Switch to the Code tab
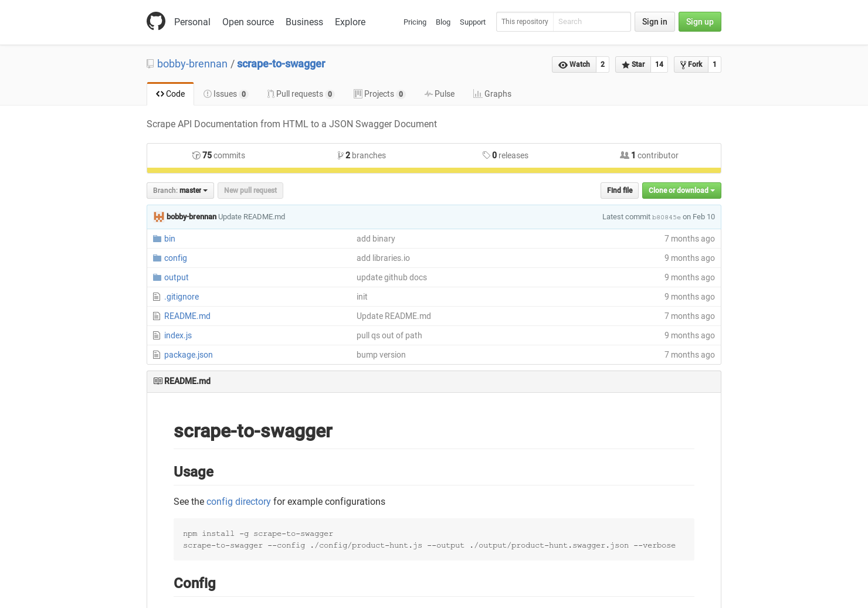This screenshot has width=868, height=608. 170,94
